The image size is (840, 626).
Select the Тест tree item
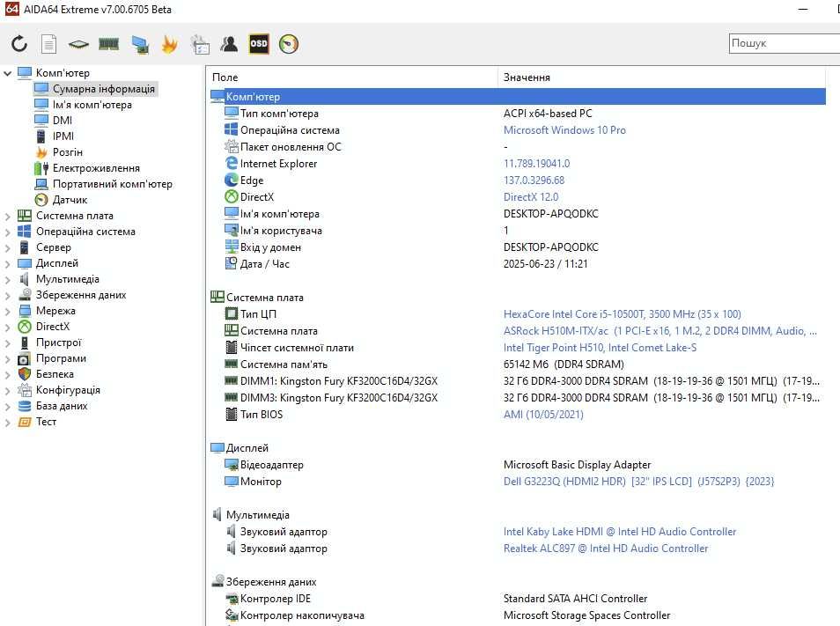46,422
